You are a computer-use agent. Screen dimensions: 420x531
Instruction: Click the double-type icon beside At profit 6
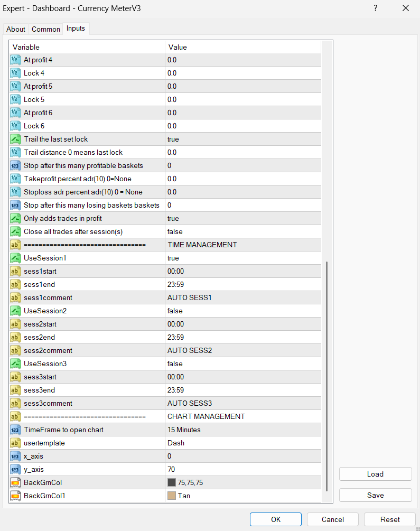click(15, 113)
